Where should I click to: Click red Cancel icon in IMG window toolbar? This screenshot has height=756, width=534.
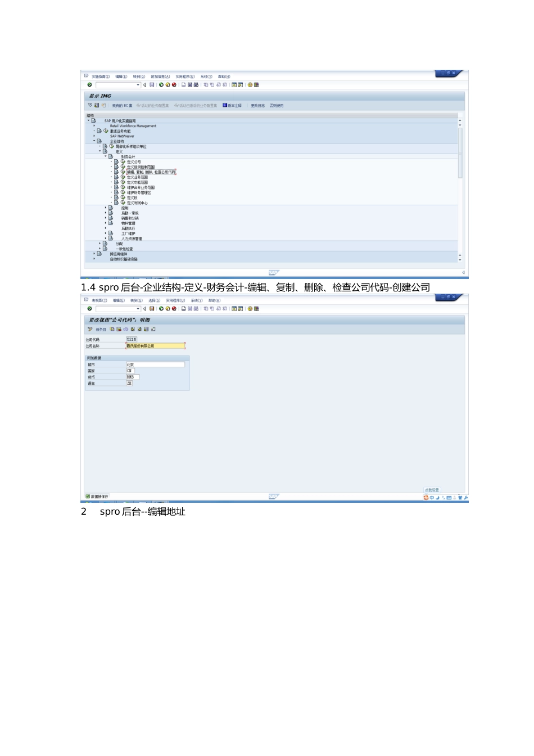[x=174, y=85]
